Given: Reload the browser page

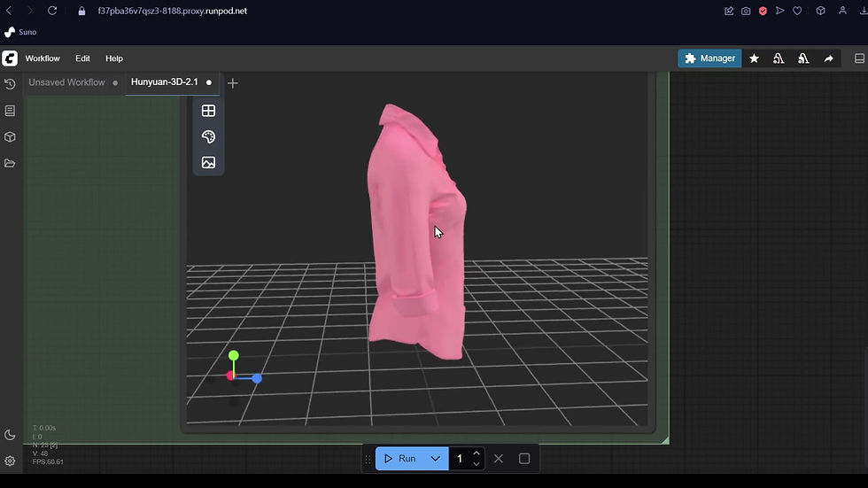Looking at the screenshot, I should (52, 11).
